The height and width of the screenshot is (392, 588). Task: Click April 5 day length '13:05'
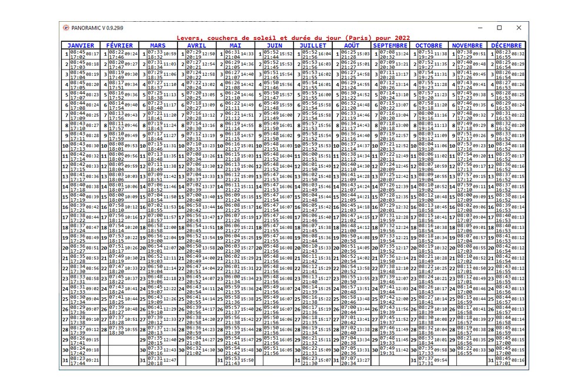208,95
